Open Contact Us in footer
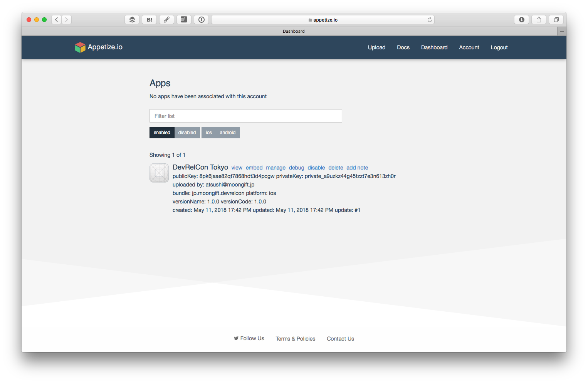The height and width of the screenshot is (383, 588). [x=340, y=339]
